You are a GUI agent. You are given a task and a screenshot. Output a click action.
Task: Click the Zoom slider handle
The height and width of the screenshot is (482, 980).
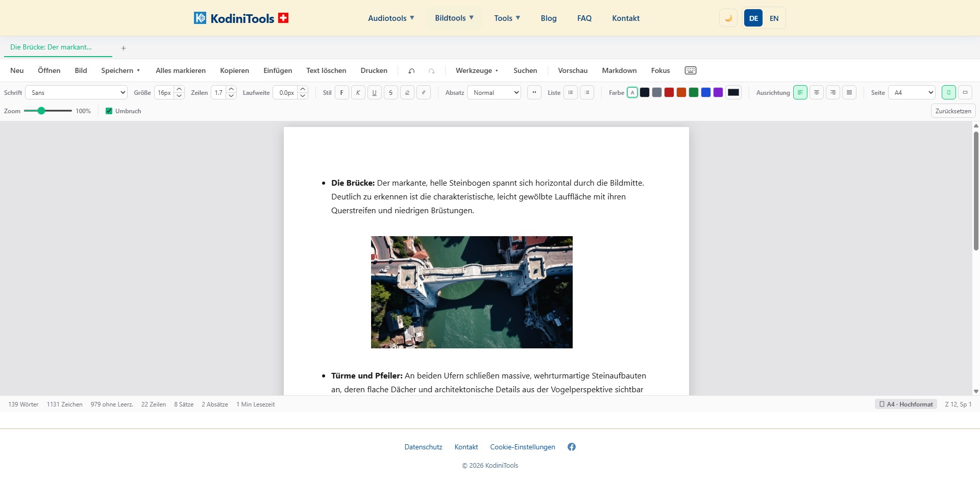[41, 111]
